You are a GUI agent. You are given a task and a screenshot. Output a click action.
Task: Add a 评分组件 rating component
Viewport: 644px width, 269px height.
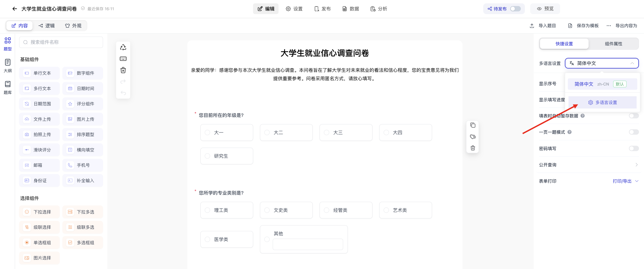83,104
